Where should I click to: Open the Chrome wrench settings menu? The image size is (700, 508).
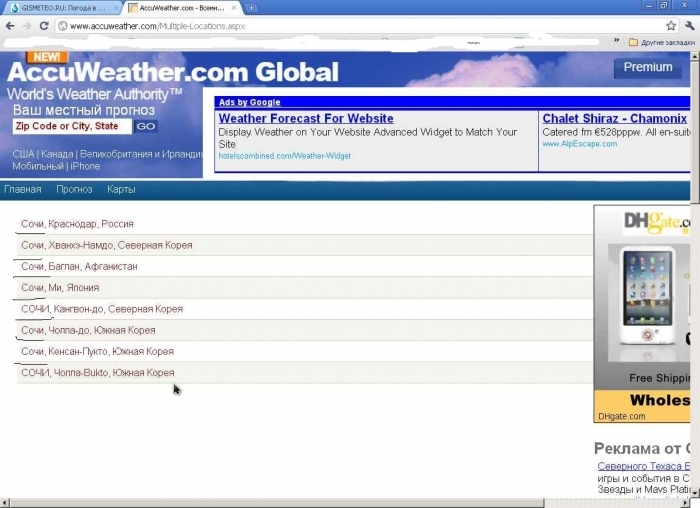(x=689, y=26)
